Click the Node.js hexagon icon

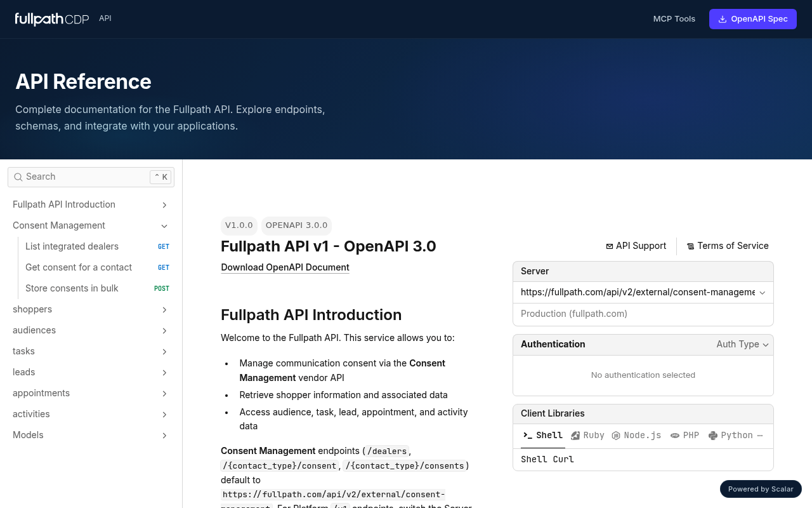click(x=616, y=436)
